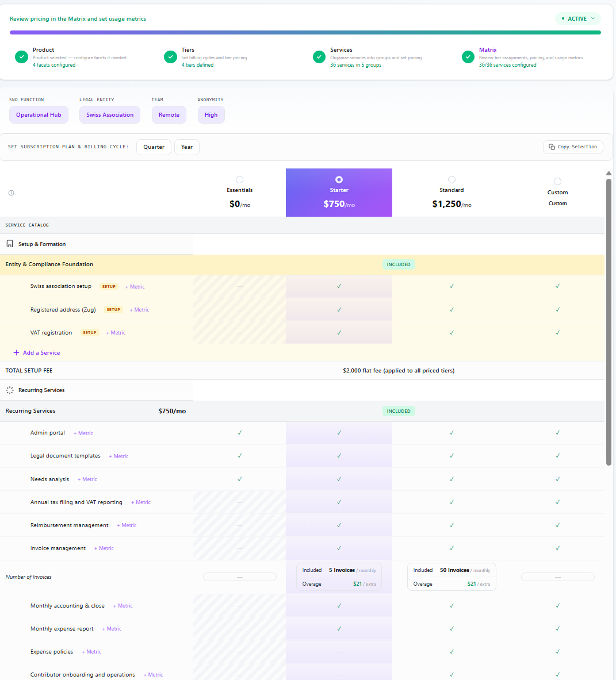The image size is (616, 680).
Task: Expand the Recurring Services $750/mo group row
Action: point(302,411)
